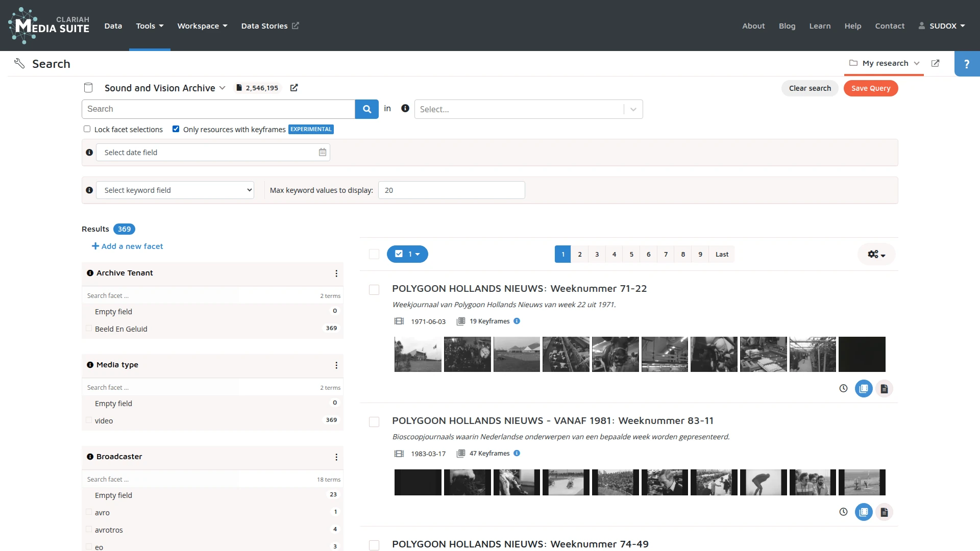Click the clock icon under Weeknummer 71-22
The image size is (980, 551).
pyautogui.click(x=843, y=389)
